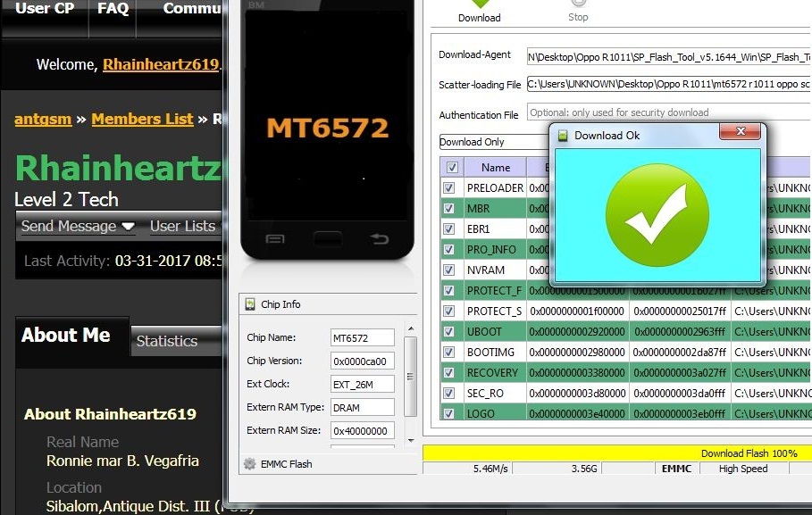Click the green checkmark in Download Ok dialog

(657, 215)
